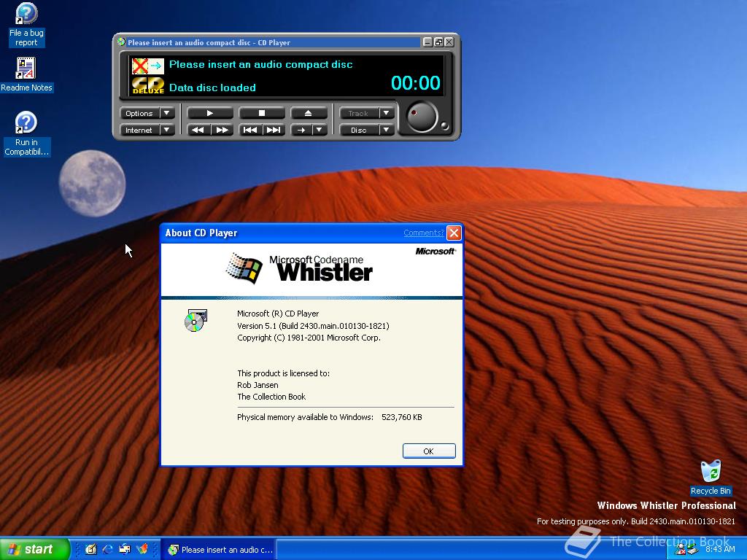747x560 pixels.
Task: Click the CD Player volume knob
Action: coord(422,117)
